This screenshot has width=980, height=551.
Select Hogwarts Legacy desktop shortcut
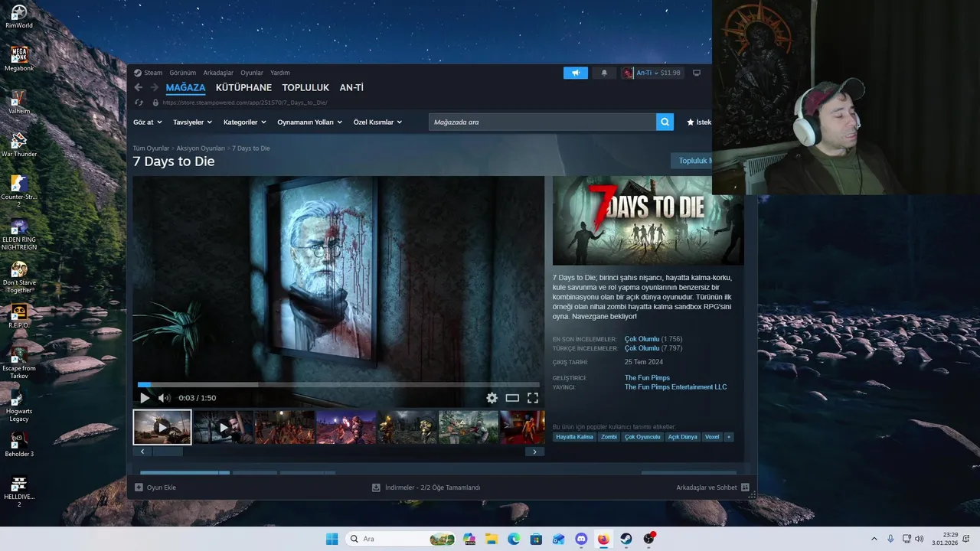(19, 405)
